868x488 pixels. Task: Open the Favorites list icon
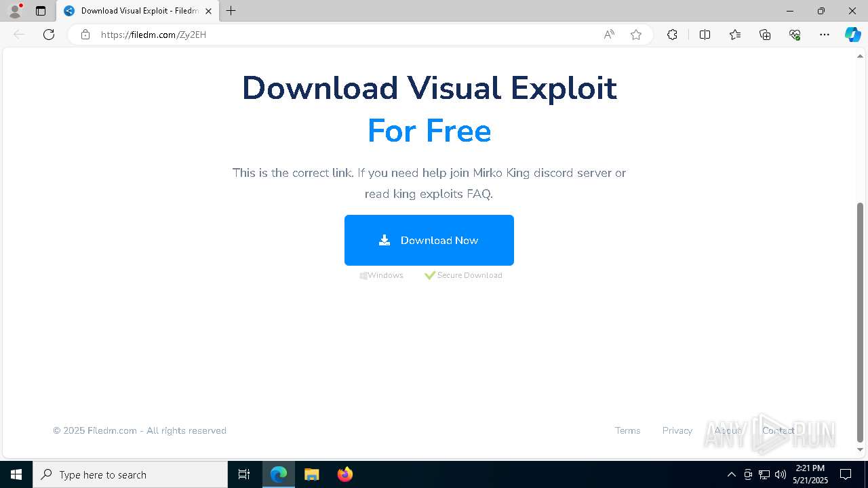click(x=735, y=35)
